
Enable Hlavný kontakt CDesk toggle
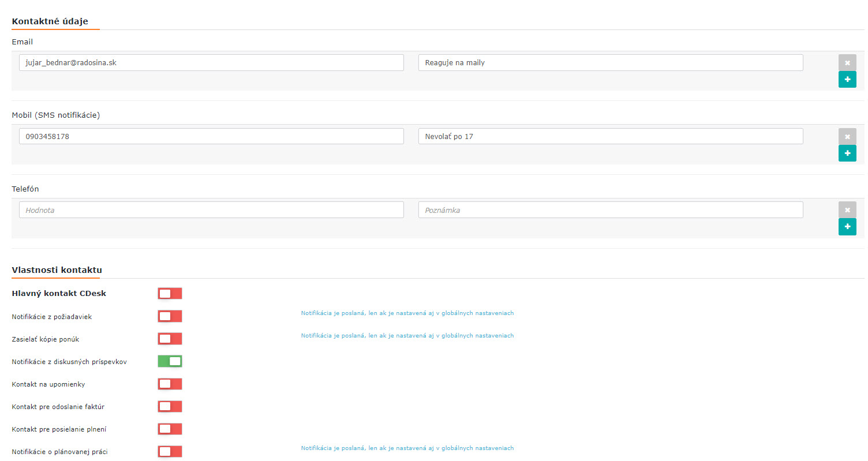tap(170, 294)
